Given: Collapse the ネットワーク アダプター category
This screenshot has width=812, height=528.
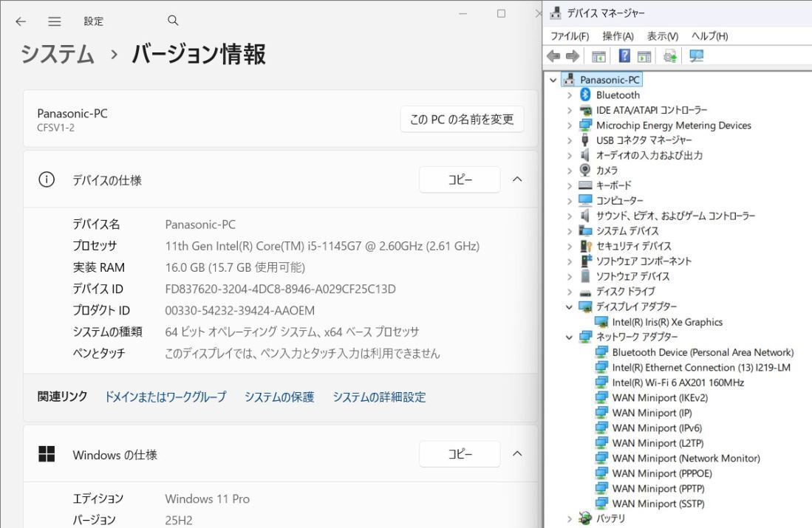Looking at the screenshot, I should (568, 337).
